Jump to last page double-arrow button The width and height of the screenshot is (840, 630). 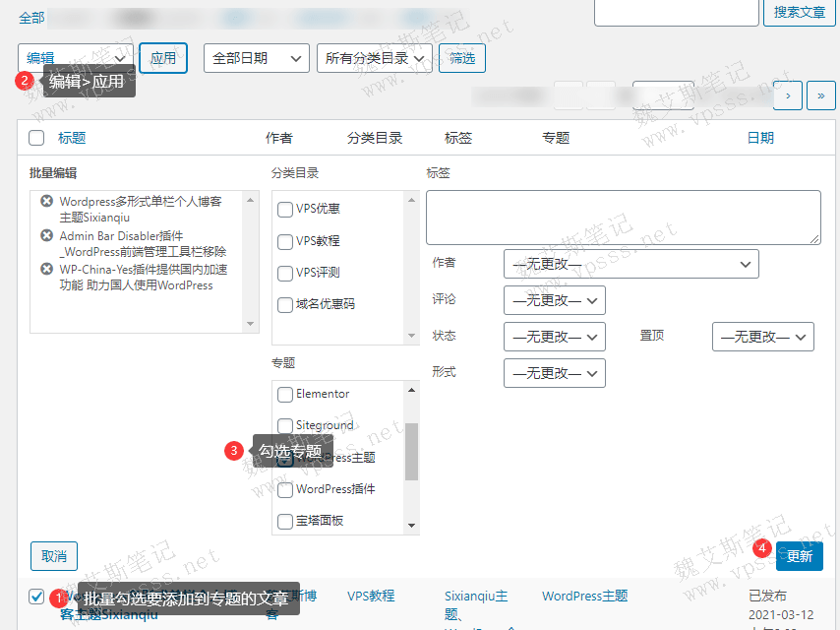click(820, 95)
